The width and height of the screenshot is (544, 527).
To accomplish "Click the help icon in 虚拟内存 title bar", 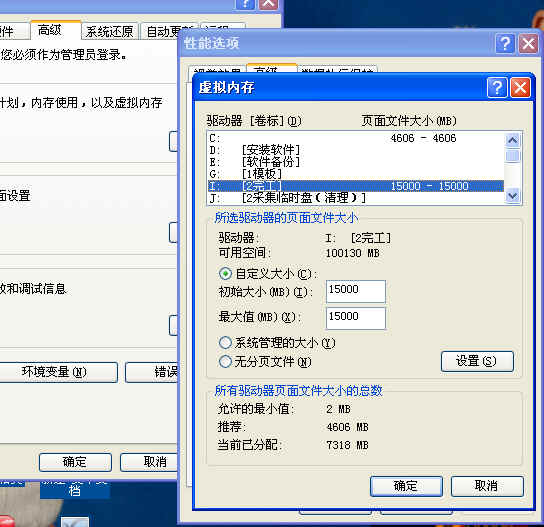I will (x=497, y=87).
